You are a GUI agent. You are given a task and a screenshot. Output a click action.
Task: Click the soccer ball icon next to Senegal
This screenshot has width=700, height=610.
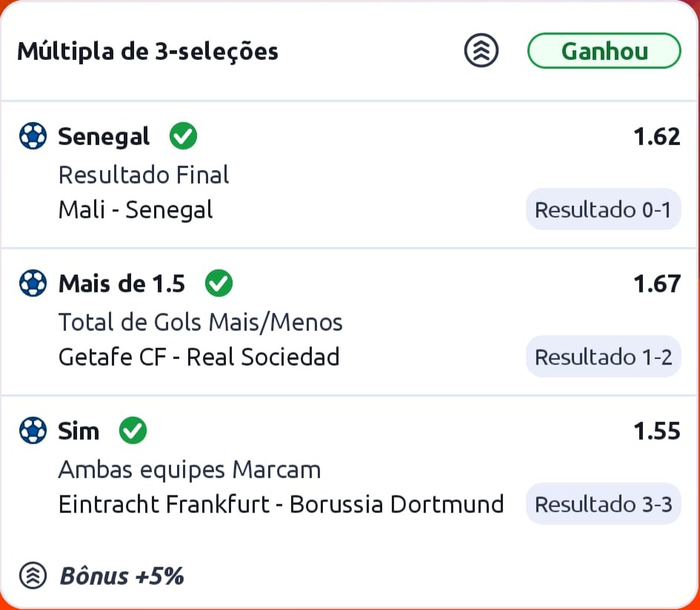[x=33, y=136]
